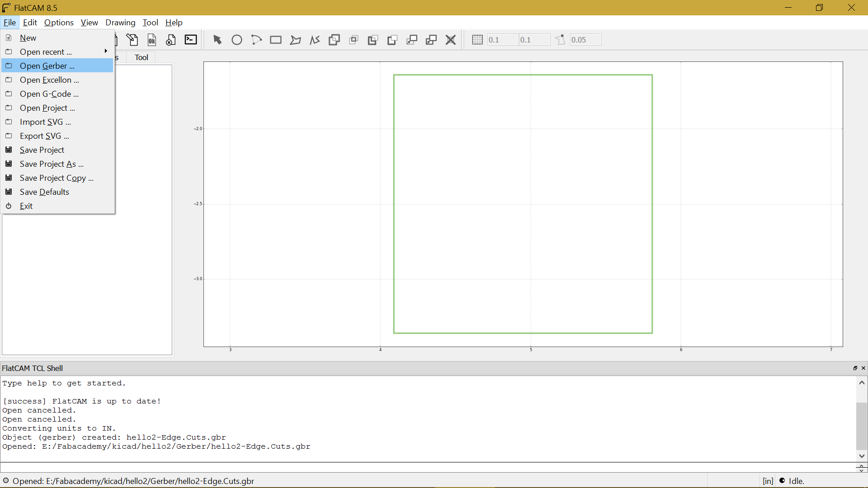Click the Delete object document icon

(170, 40)
